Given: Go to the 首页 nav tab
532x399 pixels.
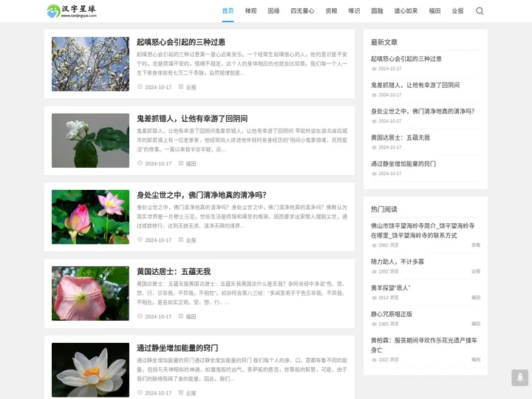Looking at the screenshot, I should pyautogui.click(x=228, y=11).
